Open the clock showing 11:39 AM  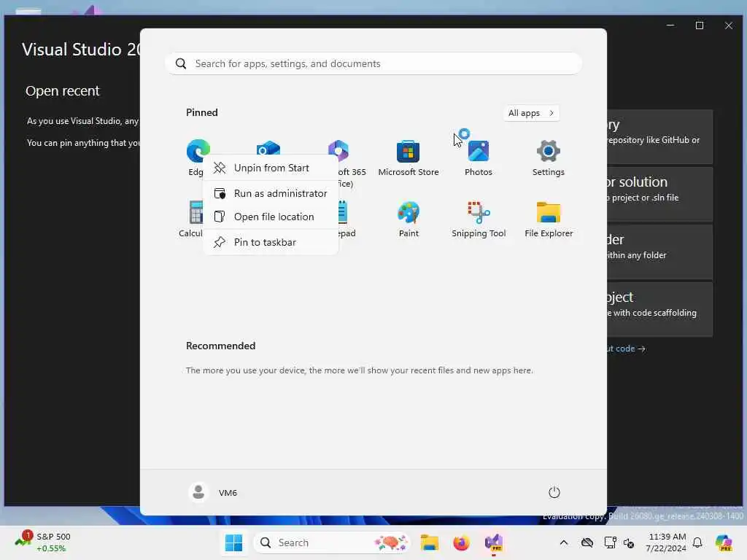[x=666, y=542]
